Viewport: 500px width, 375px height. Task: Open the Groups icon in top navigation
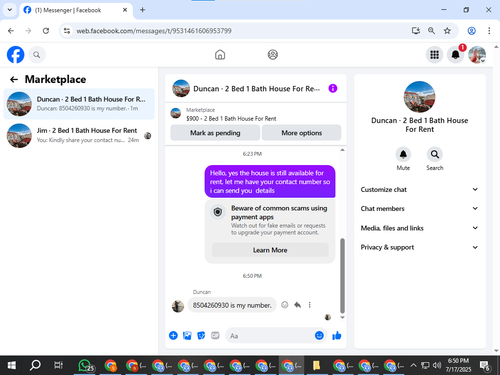point(273,54)
